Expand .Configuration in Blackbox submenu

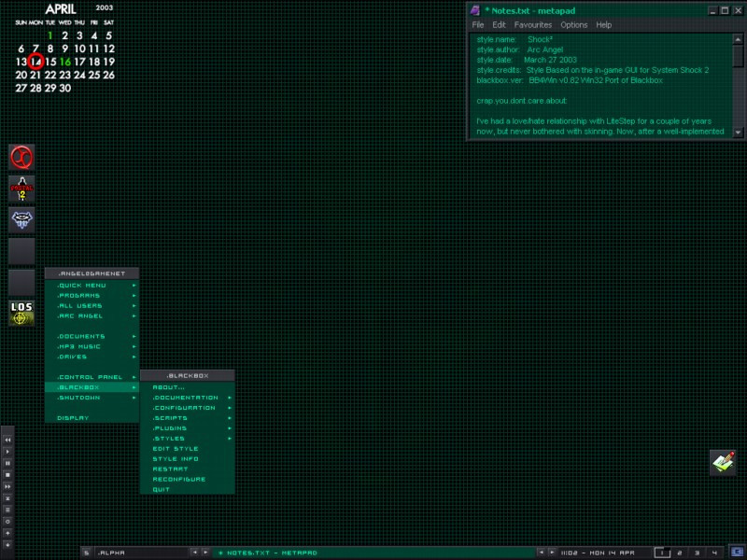188,408
